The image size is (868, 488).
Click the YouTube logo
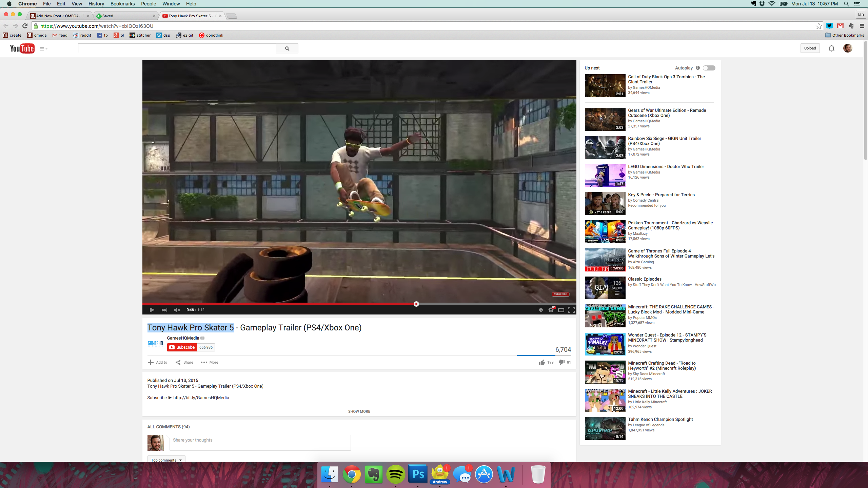tap(22, 48)
